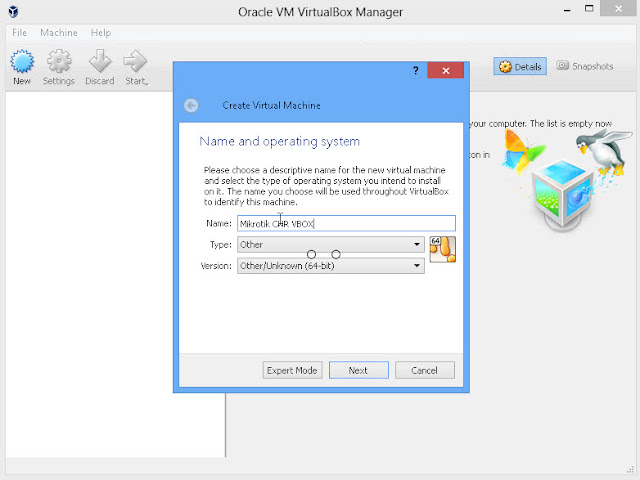
Task: Click the Start arrow toolbar icon
Action: tap(136, 67)
